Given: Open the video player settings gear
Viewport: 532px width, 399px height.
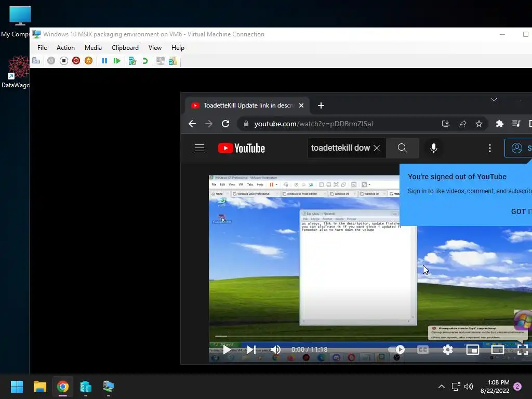Looking at the screenshot, I should tap(448, 350).
